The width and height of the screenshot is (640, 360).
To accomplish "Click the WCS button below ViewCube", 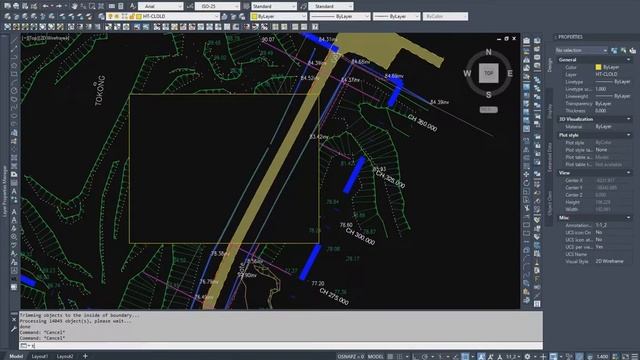I will coord(489,110).
